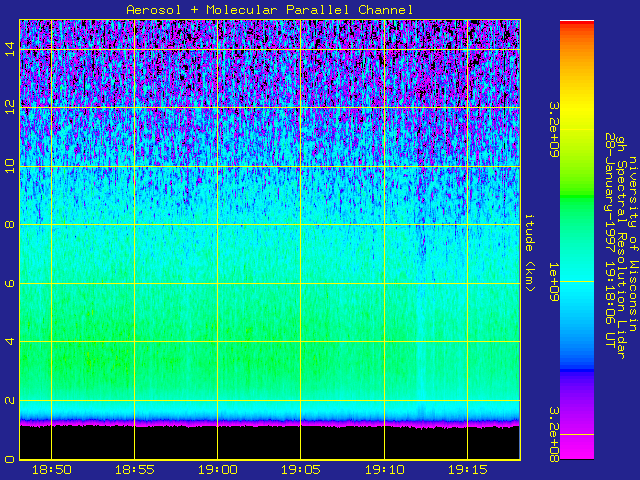This screenshot has width=640, height=480.
Task: Click altitude axis label 4
Action: pos(10,341)
